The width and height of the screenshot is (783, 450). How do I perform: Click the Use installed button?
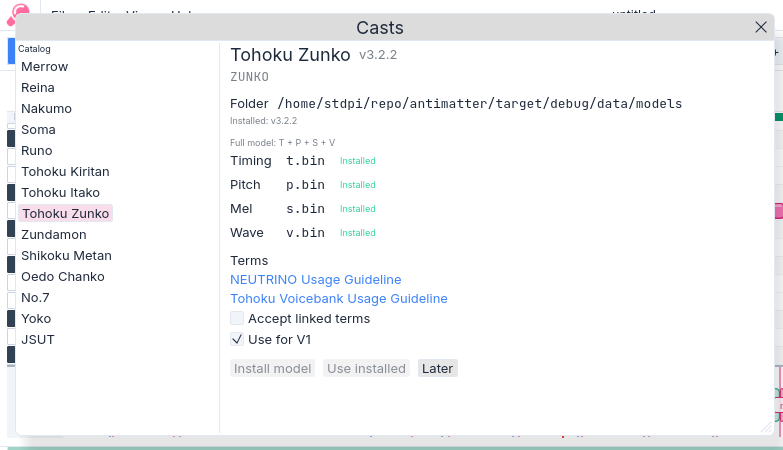tap(367, 369)
